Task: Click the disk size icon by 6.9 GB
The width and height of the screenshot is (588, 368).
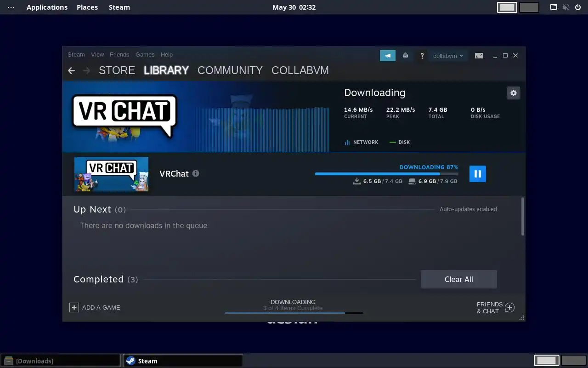Action: (412, 181)
